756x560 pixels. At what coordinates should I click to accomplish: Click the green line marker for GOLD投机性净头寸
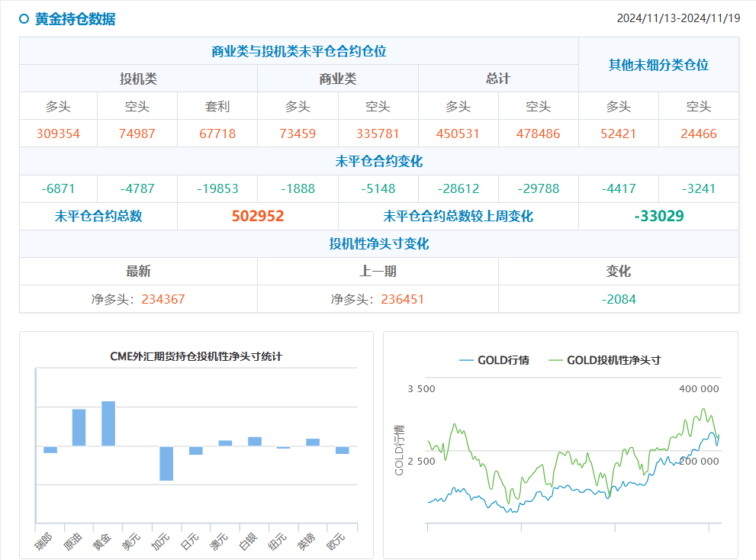tap(555, 360)
